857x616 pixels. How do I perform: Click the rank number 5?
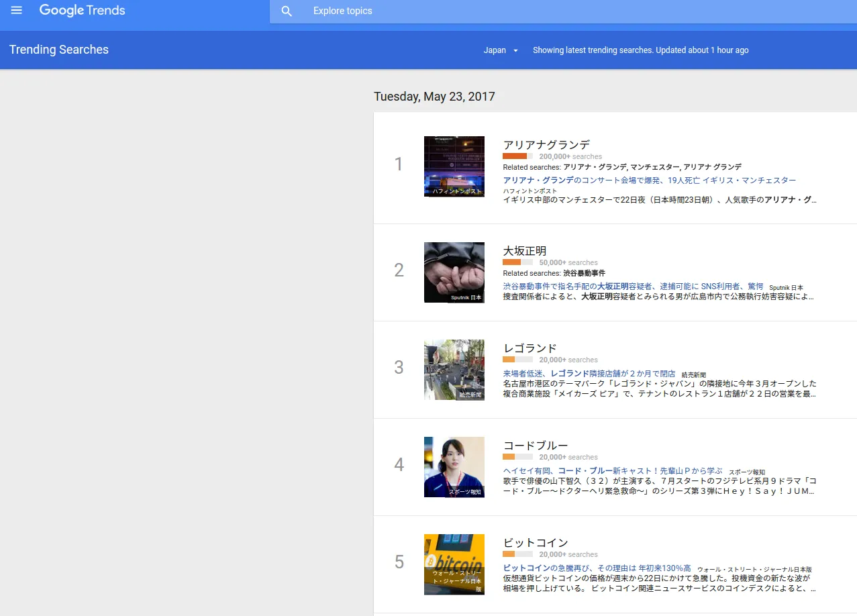(399, 562)
